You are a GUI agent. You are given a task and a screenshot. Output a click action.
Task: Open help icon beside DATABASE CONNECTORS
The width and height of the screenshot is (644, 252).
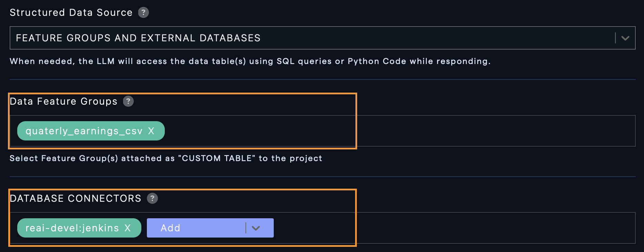point(152,198)
